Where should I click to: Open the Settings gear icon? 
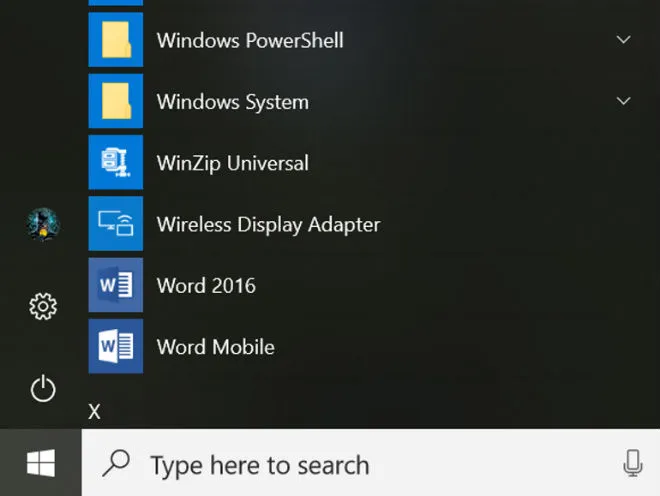[x=42, y=307]
